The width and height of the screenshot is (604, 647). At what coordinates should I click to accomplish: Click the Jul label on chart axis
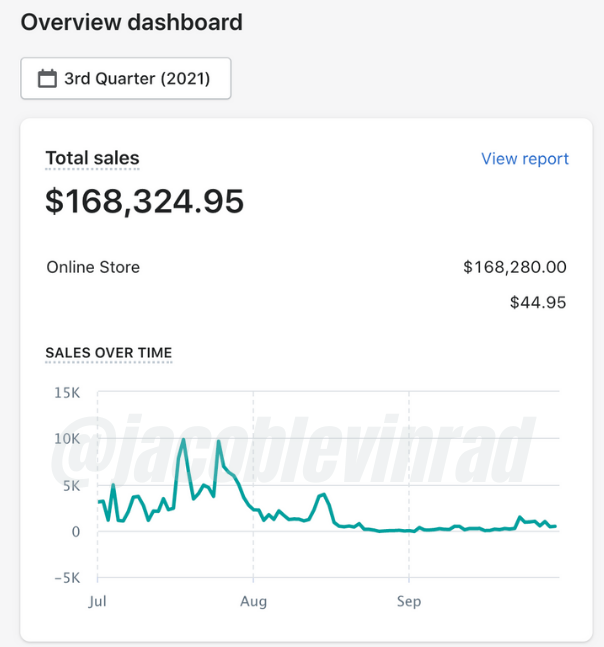point(98,601)
